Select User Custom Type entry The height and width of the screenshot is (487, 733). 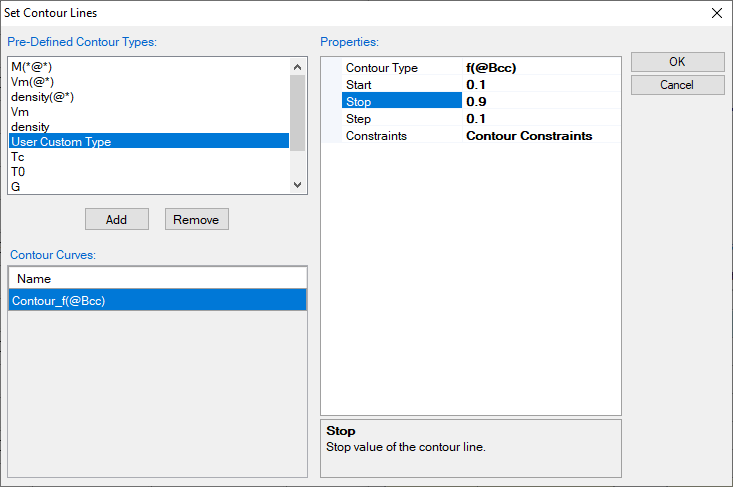click(60, 142)
